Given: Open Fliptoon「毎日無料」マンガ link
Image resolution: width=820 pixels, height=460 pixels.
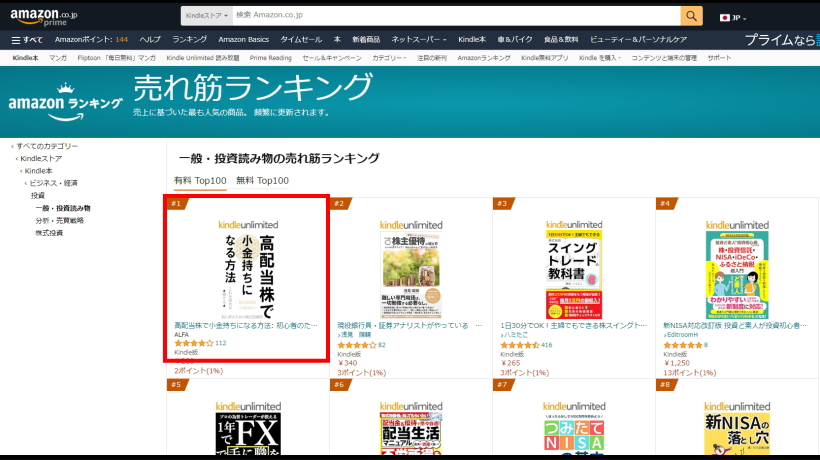Looking at the screenshot, I should pyautogui.click(x=116, y=58).
